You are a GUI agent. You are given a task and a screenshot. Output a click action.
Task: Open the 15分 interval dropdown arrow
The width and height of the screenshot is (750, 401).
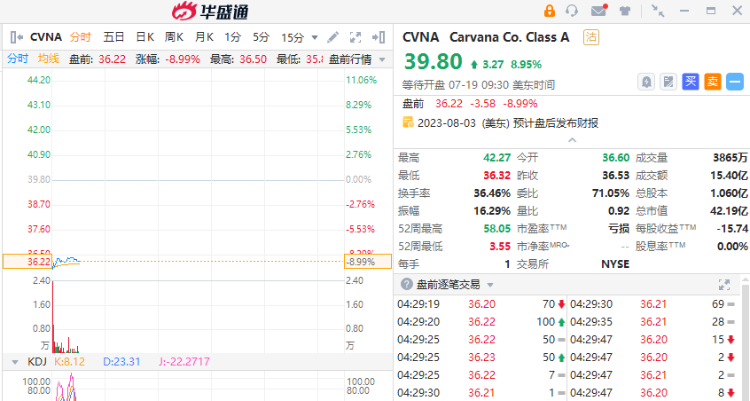(314, 37)
